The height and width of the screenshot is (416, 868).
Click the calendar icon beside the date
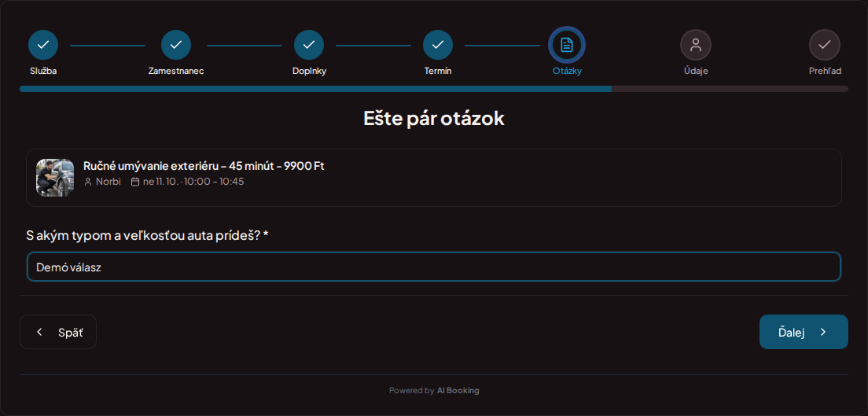pos(135,182)
